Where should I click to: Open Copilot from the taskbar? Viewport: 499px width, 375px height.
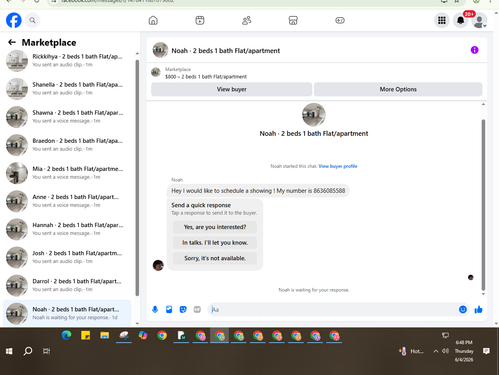[x=143, y=335]
